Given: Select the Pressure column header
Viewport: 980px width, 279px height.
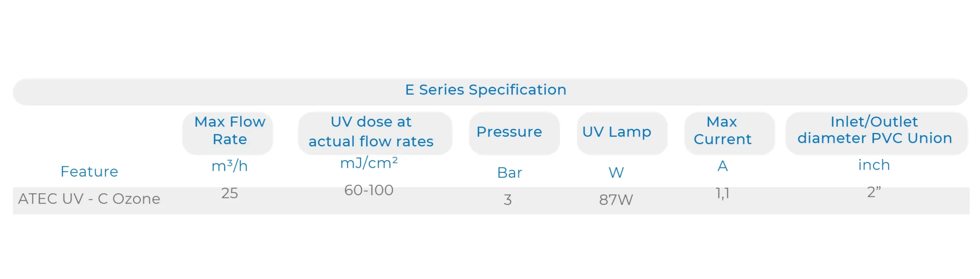Looking at the screenshot, I should coord(509,132).
